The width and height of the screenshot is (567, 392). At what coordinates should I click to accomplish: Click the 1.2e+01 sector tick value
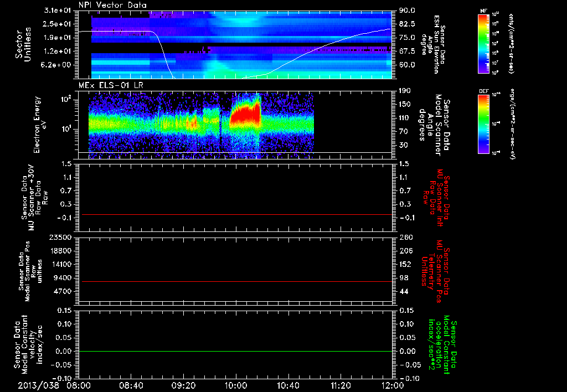(x=58, y=51)
